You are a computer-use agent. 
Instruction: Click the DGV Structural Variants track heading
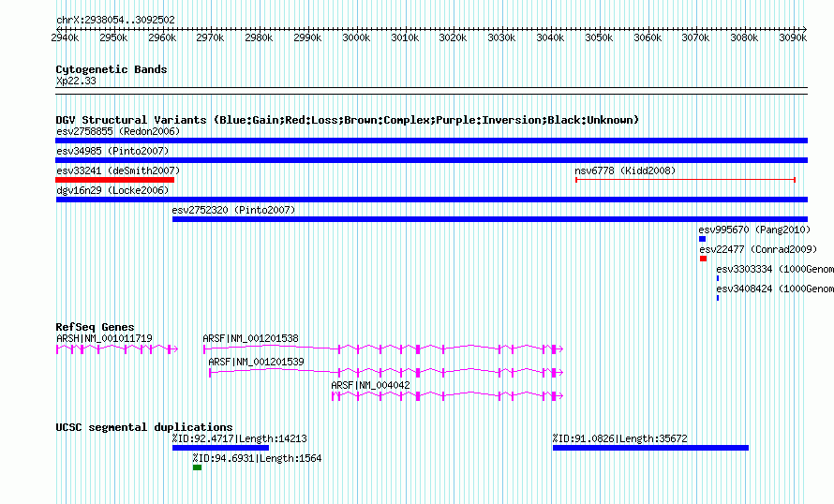pos(348,120)
